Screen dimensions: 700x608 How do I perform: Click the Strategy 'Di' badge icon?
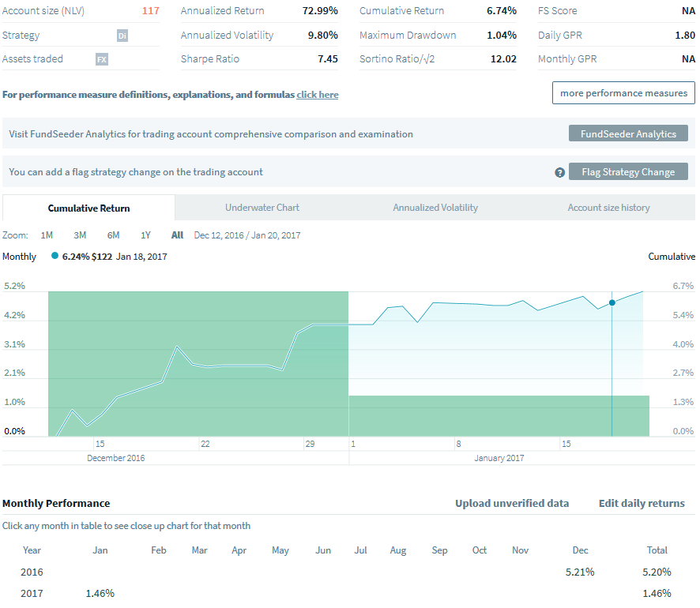(x=122, y=36)
